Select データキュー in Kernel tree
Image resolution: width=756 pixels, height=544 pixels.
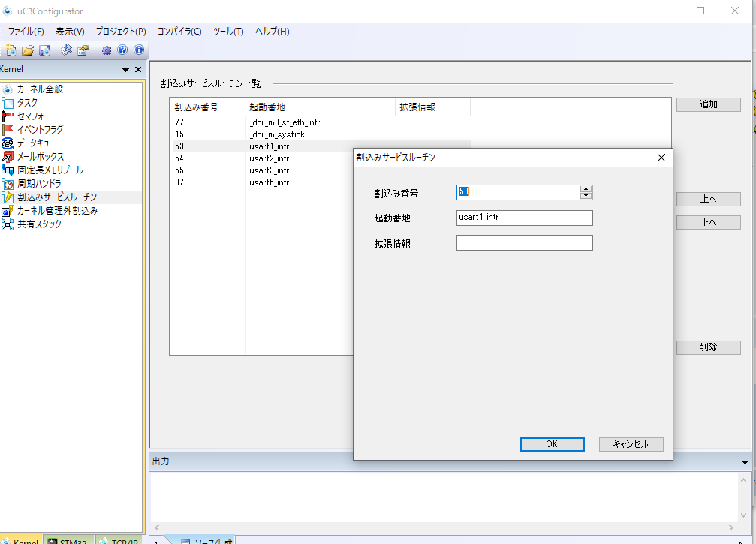click(36, 143)
